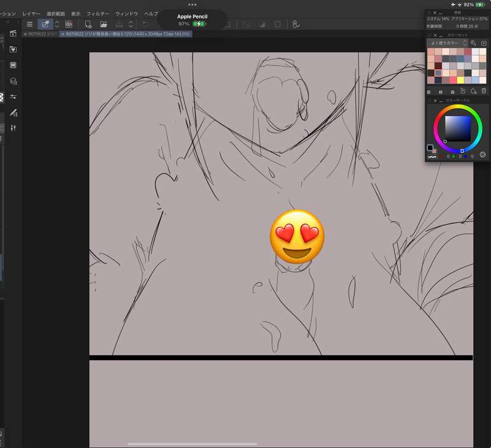
Task: Open the 3D material cube palette icon
Action: pyautogui.click(x=13, y=81)
